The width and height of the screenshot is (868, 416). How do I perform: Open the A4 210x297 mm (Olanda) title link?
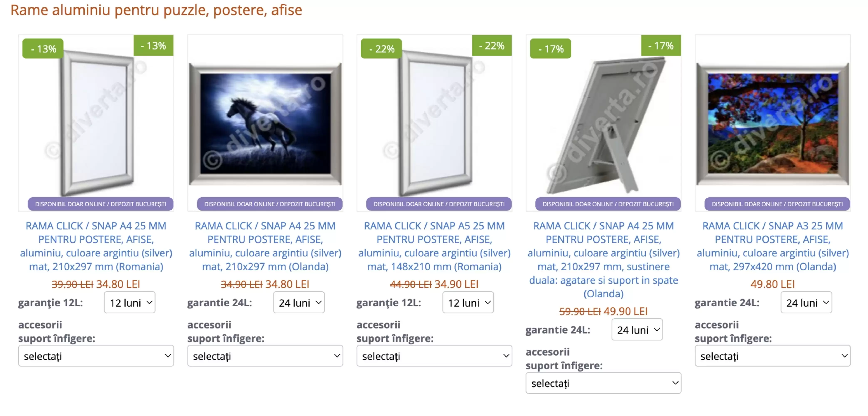point(265,246)
